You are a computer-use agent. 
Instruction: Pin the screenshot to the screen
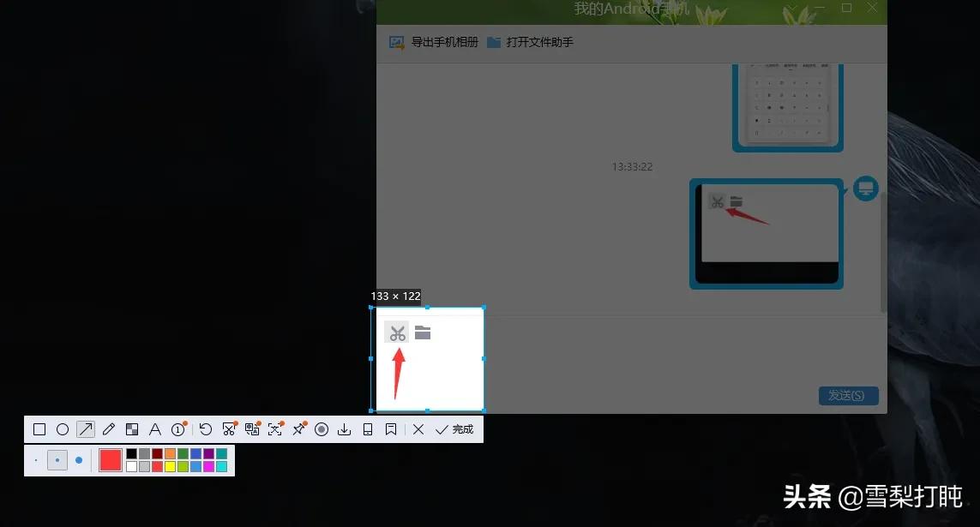click(298, 429)
